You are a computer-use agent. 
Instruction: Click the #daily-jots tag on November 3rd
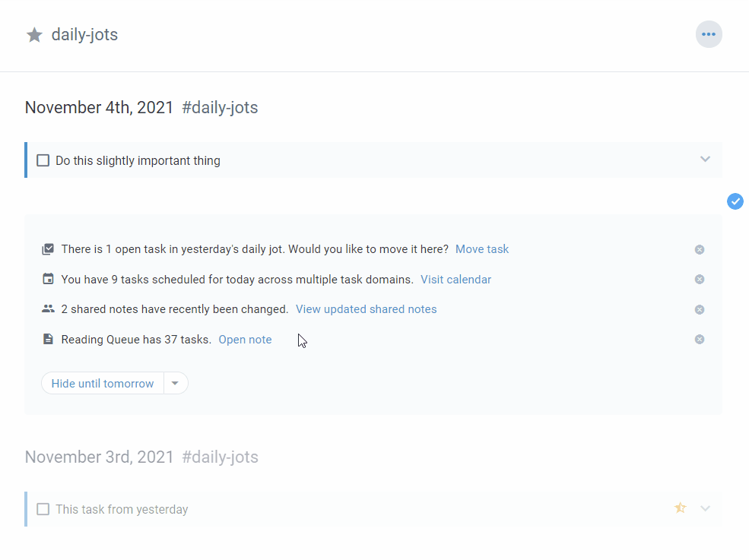coord(220,457)
